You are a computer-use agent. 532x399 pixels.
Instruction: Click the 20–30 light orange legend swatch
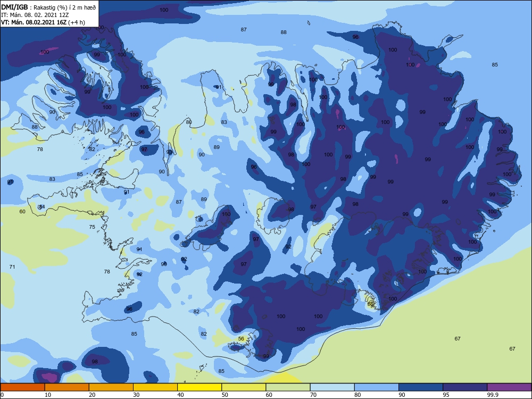coord(111,387)
